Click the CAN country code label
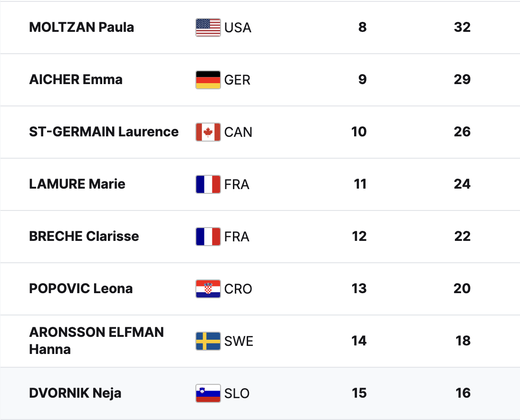 (x=238, y=132)
